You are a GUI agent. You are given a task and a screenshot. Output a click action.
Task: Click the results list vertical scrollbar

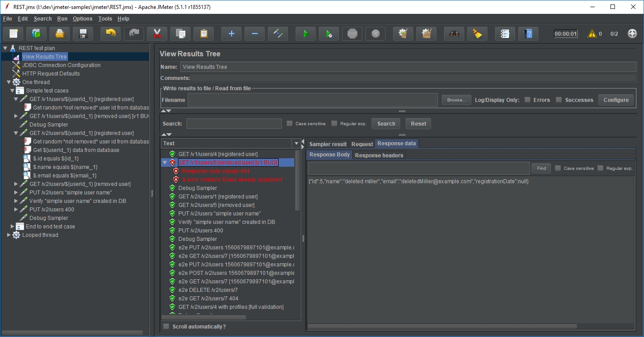tap(298, 180)
